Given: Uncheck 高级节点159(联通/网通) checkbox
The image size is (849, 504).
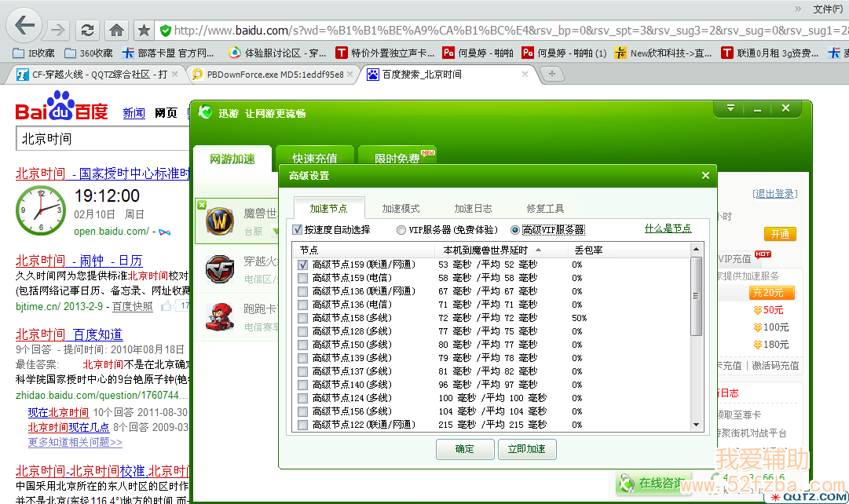Looking at the screenshot, I should point(302,265).
